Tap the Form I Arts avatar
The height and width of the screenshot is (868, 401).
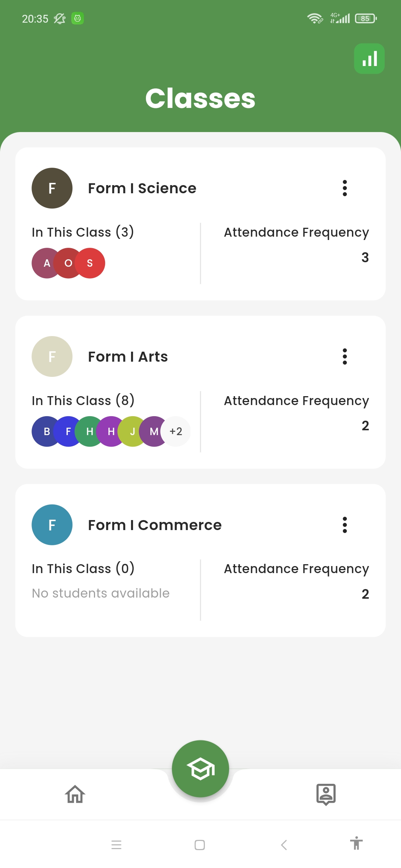pos(52,356)
